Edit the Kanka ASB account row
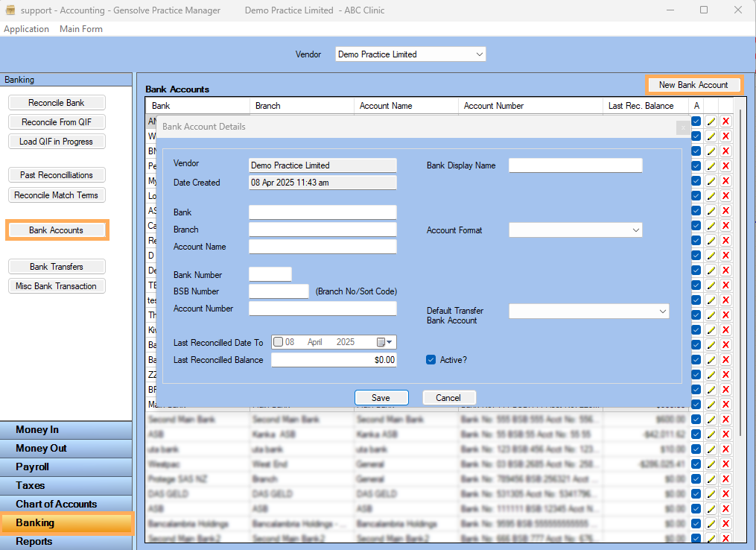756x550 pixels. coord(711,434)
